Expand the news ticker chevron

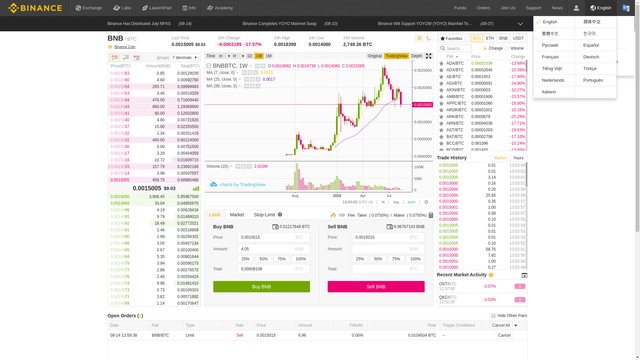pyautogui.click(x=520, y=24)
